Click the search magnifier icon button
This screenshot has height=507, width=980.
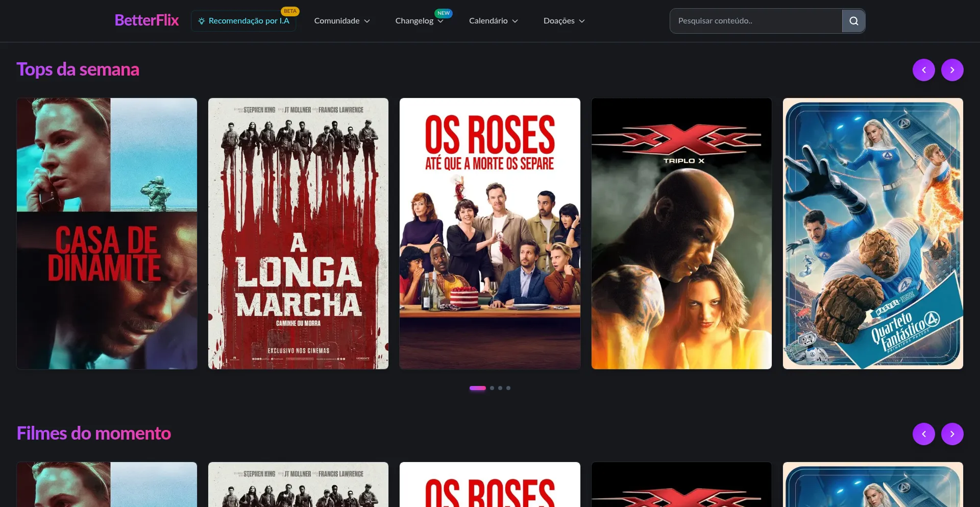tap(853, 21)
